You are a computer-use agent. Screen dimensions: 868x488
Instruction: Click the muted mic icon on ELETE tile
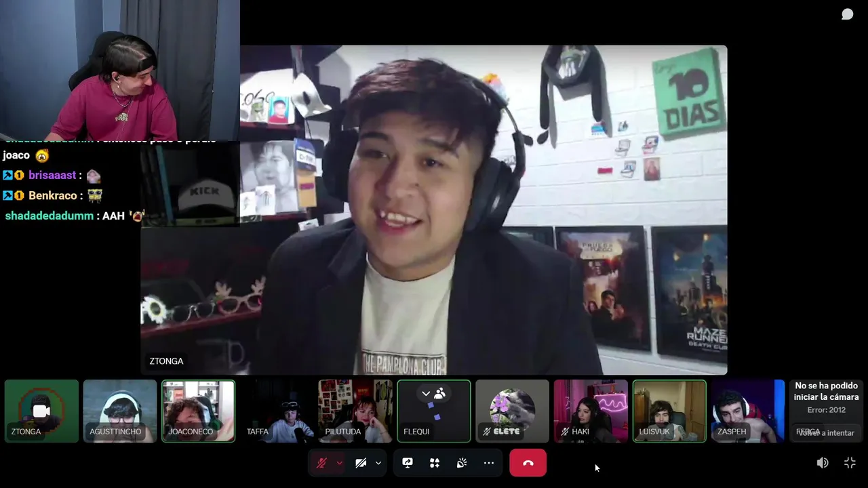[486, 431]
